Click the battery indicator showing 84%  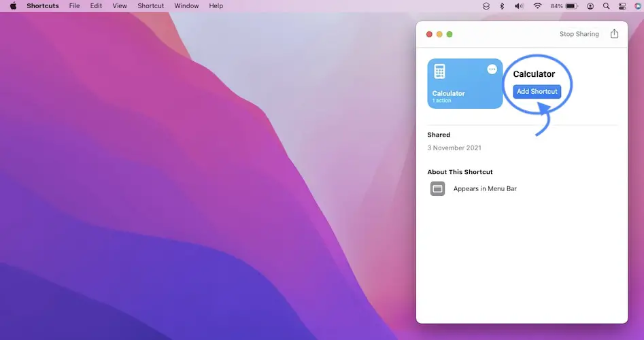564,6
